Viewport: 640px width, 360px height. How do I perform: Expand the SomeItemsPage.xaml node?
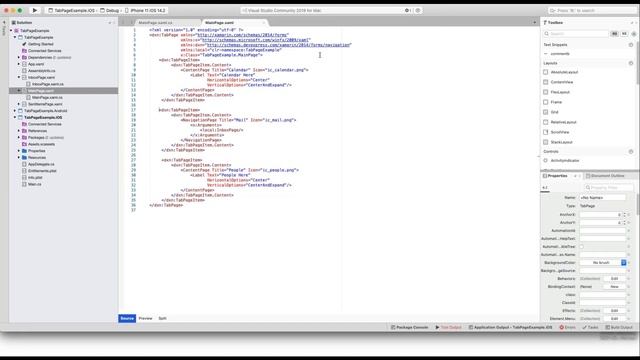point(19,104)
